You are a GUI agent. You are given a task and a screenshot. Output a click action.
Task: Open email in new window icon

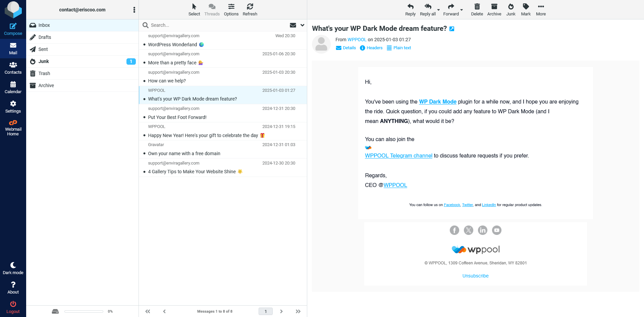click(x=452, y=29)
